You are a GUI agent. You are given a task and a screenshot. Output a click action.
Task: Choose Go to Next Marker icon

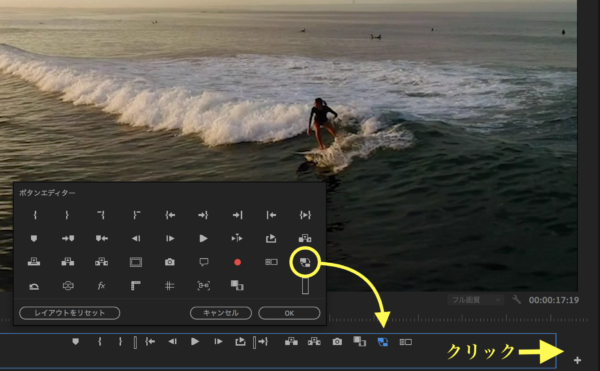point(68,239)
